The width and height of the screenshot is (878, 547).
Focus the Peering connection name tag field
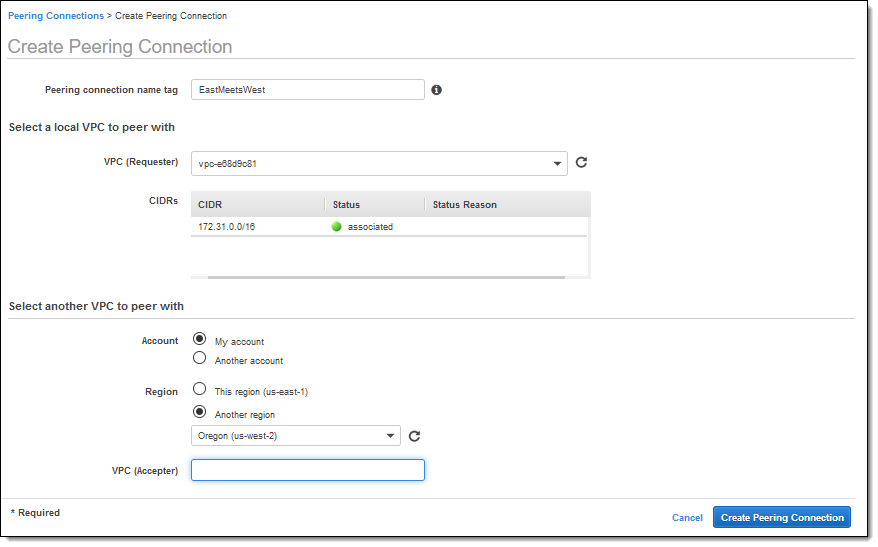point(307,90)
